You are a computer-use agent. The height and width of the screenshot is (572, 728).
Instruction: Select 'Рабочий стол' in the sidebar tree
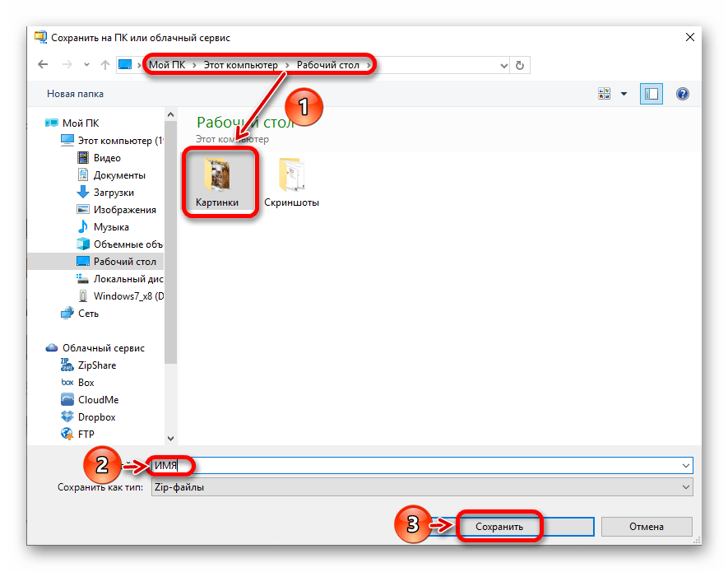click(x=121, y=261)
